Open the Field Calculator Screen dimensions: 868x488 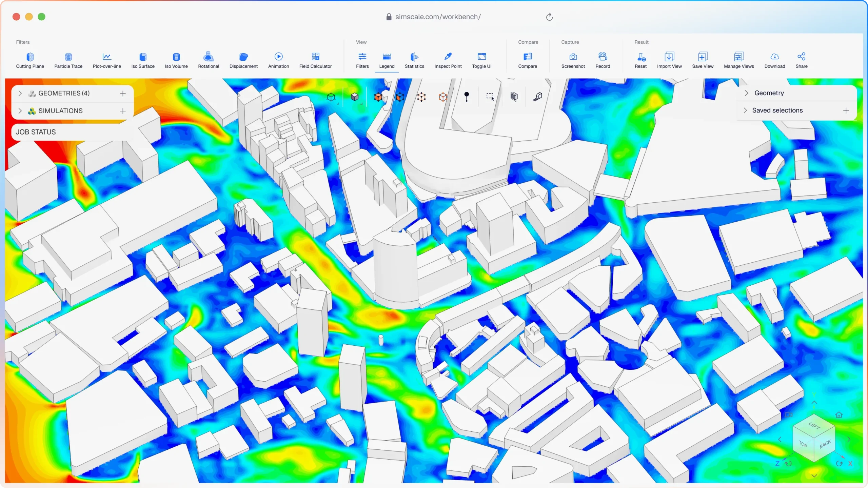tap(315, 60)
